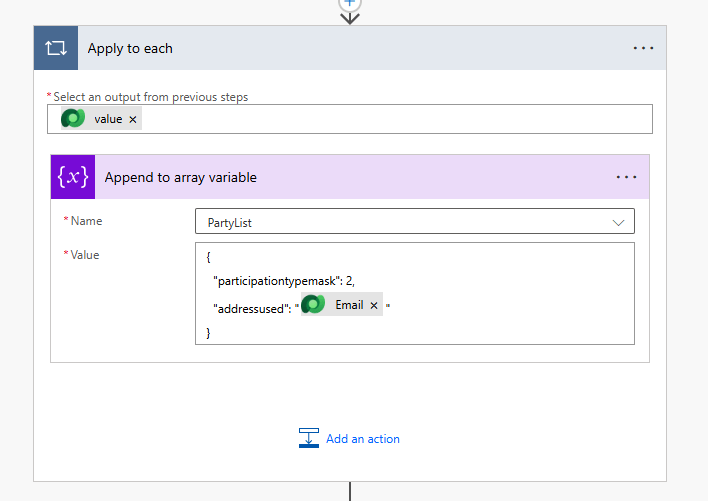Click the participationtypemask line in Value box
The height and width of the screenshot is (501, 708).
point(283,281)
